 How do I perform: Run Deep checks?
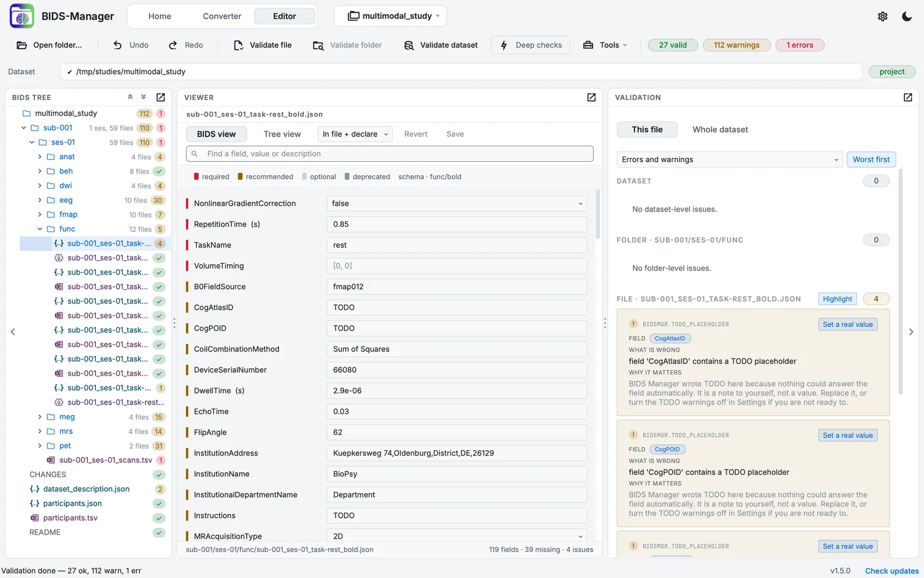(x=530, y=45)
